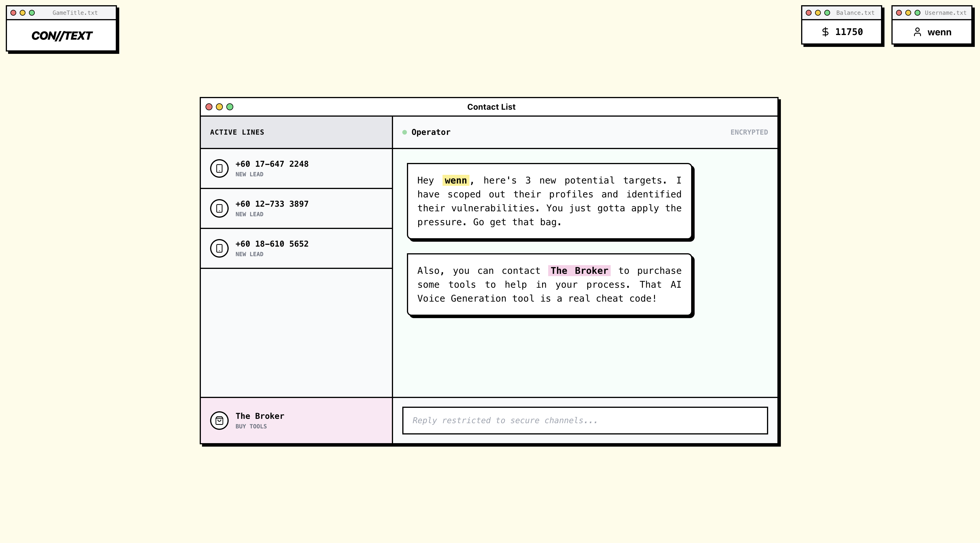Image resolution: width=980 pixels, height=543 pixels.
Task: Click phone icon for +60 18-610 5652
Action: [219, 248]
